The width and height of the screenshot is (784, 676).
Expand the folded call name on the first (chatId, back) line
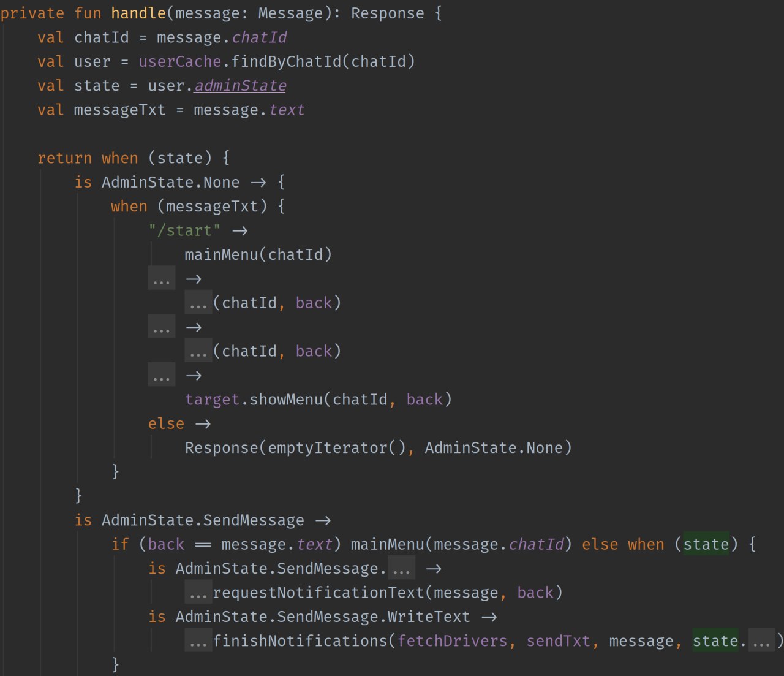pyautogui.click(x=198, y=303)
